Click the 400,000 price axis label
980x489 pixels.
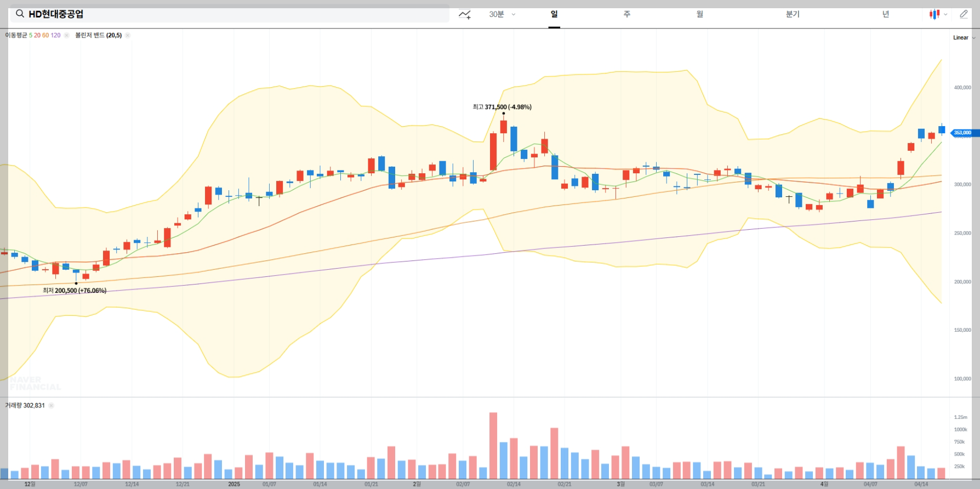[962, 88]
